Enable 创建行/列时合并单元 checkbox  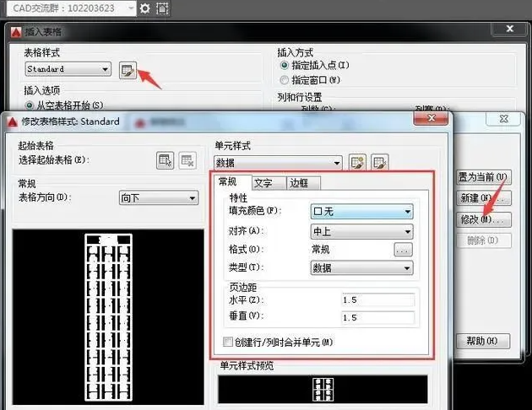(226, 342)
